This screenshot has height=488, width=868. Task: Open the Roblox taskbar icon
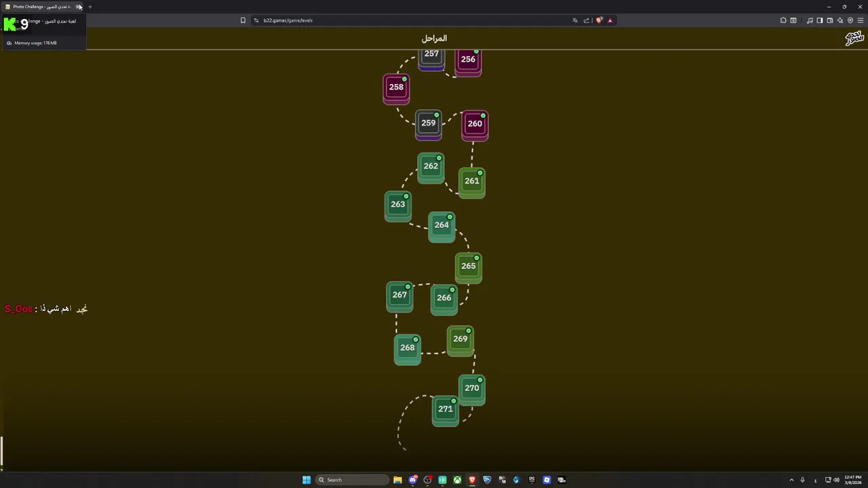coord(547,480)
